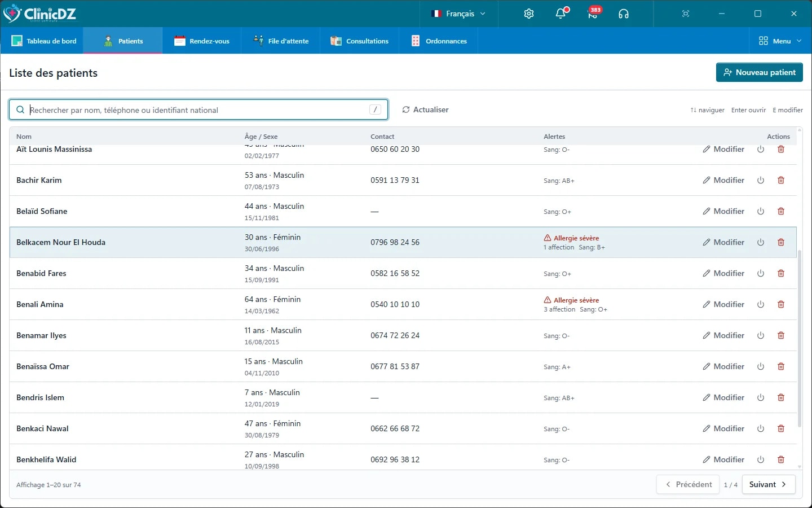812x508 pixels.
Task: Open messages icon with 383 badge
Action: [593, 14]
